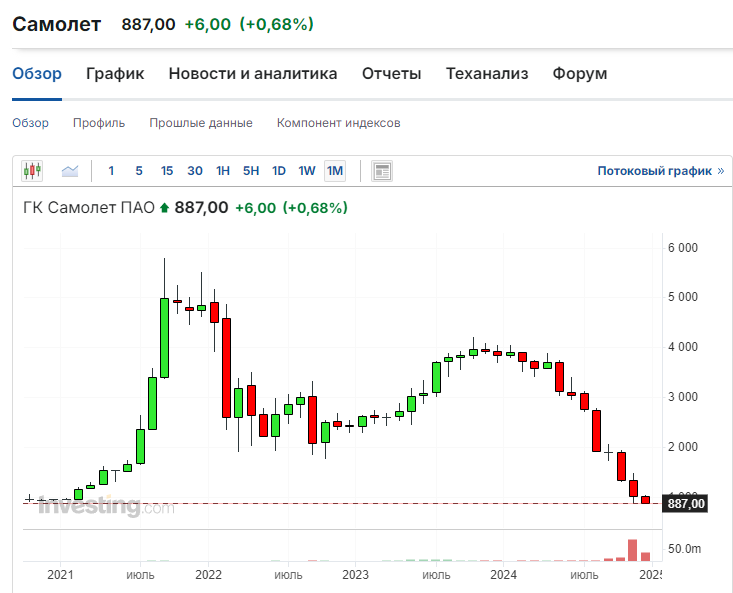Click the largest red volume bar

click(x=632, y=550)
